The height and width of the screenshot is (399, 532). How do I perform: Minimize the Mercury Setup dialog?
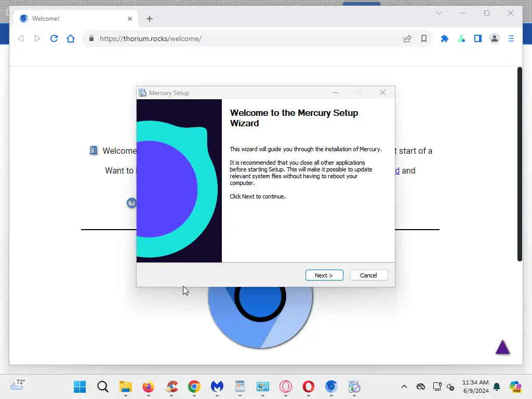pos(336,92)
